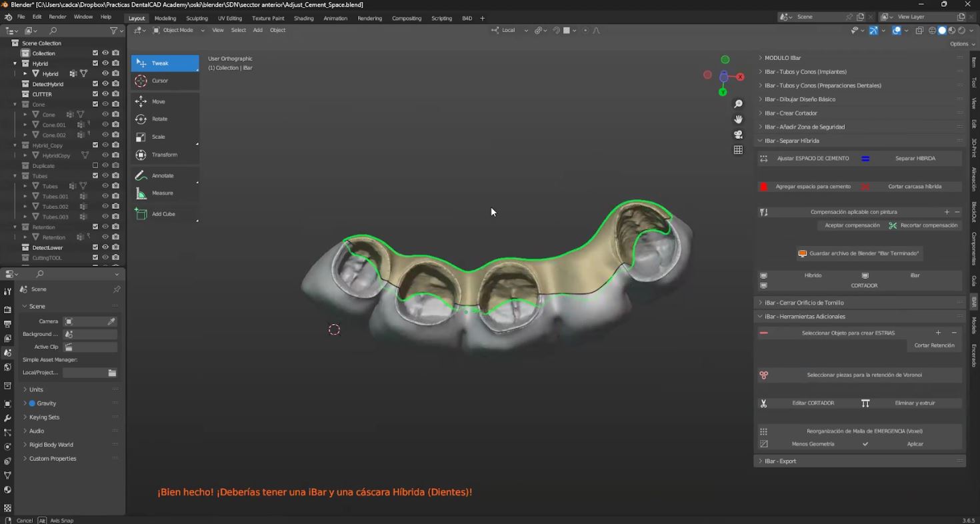Click the Active Clip field
The height and width of the screenshot is (524, 980).
(90, 347)
